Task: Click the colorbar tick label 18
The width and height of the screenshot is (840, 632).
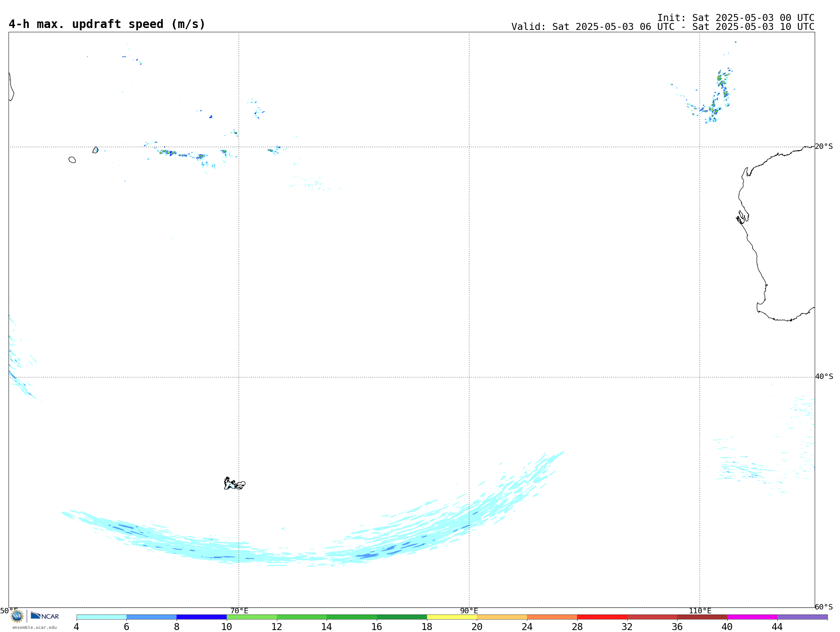Action: (x=427, y=627)
